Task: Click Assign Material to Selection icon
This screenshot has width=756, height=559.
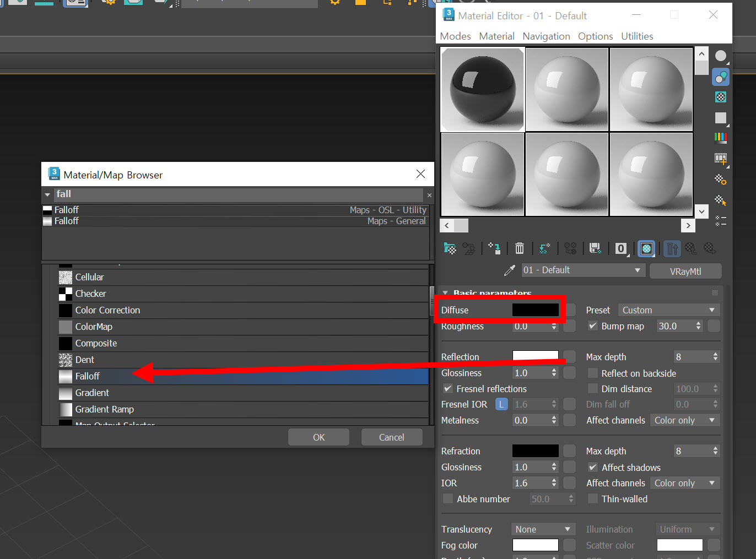Action: [494, 248]
